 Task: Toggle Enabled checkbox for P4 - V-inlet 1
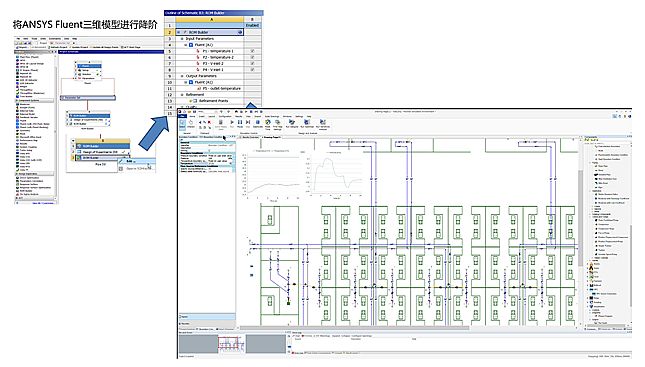click(252, 70)
